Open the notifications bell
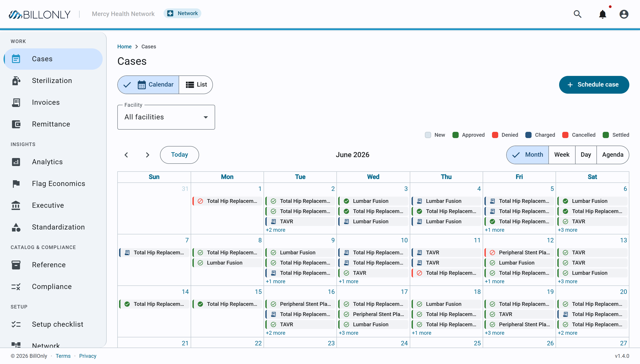640x364 pixels. [x=602, y=14]
